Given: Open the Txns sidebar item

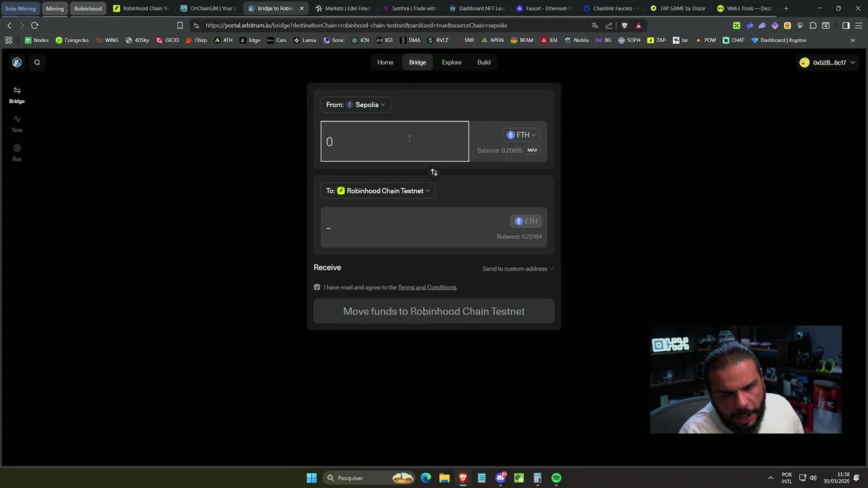Looking at the screenshot, I should coord(17,123).
